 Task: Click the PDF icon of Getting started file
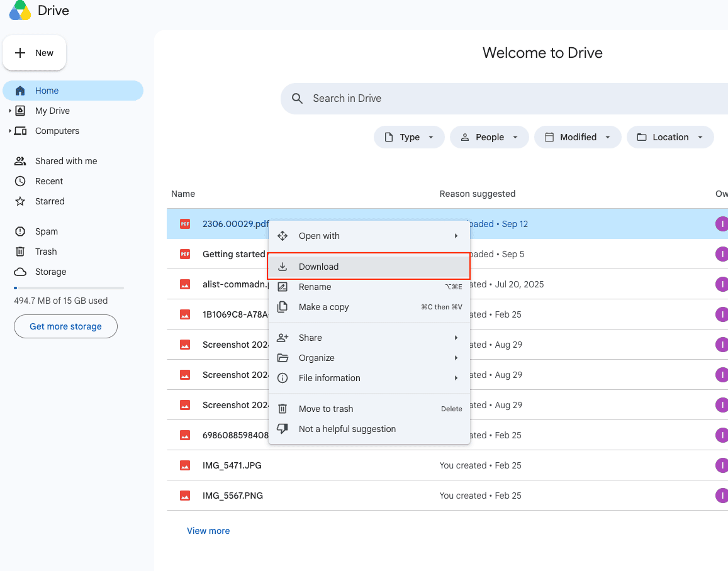pyautogui.click(x=185, y=253)
